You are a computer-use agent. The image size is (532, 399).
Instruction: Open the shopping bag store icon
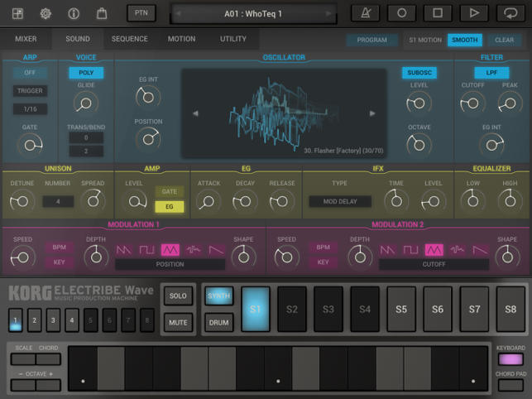coord(102,13)
